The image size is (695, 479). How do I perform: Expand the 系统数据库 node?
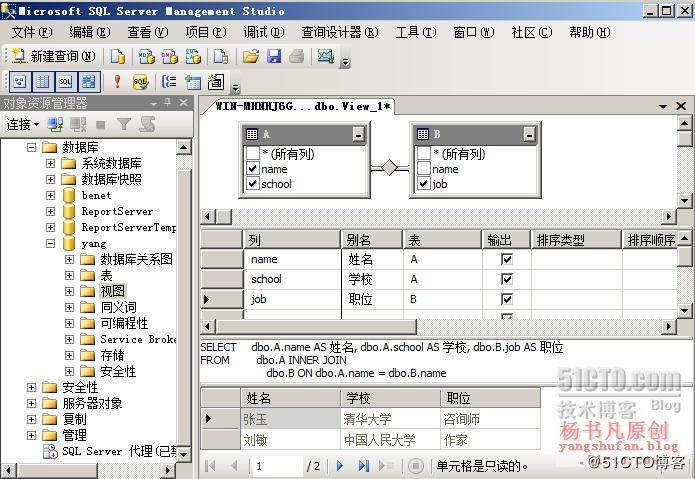[51, 164]
